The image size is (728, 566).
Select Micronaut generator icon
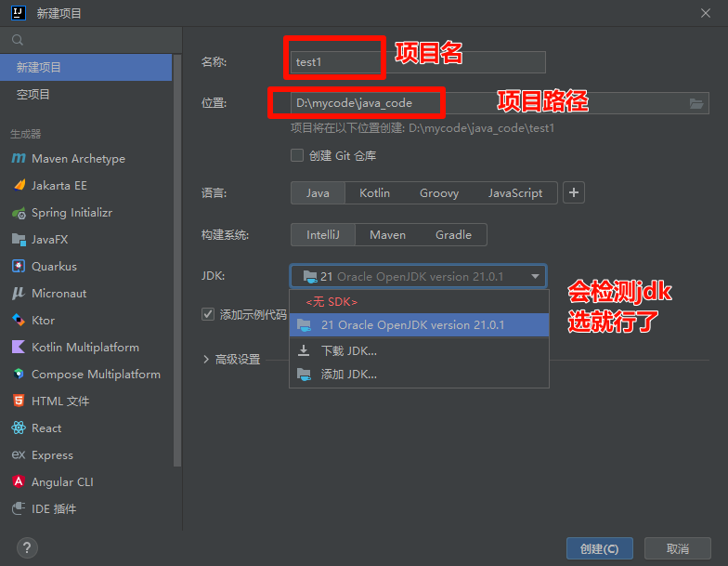pyautogui.click(x=19, y=294)
